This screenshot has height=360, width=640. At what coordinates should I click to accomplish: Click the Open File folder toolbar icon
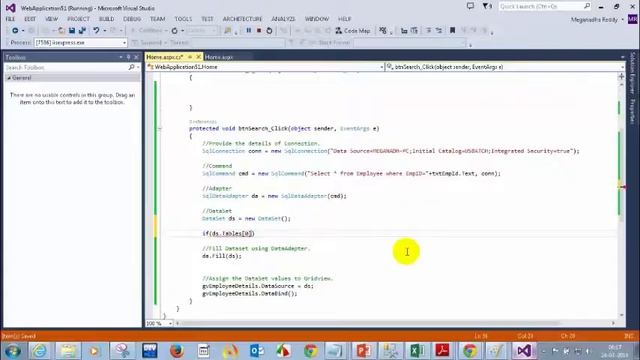(61, 31)
